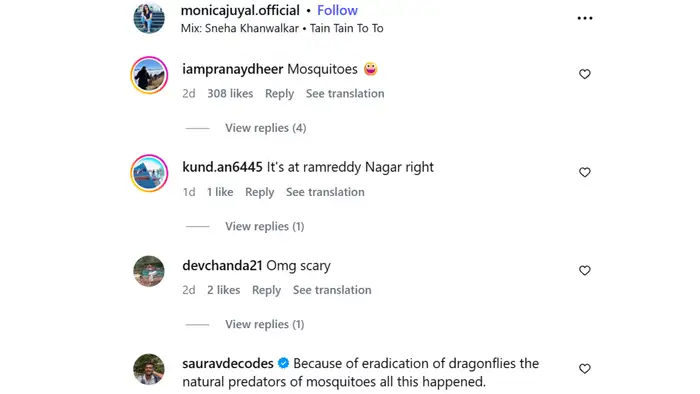Like iampranaydheer's Mosquitoes comment with the heart
Screen dimensions: 700x394
click(584, 74)
